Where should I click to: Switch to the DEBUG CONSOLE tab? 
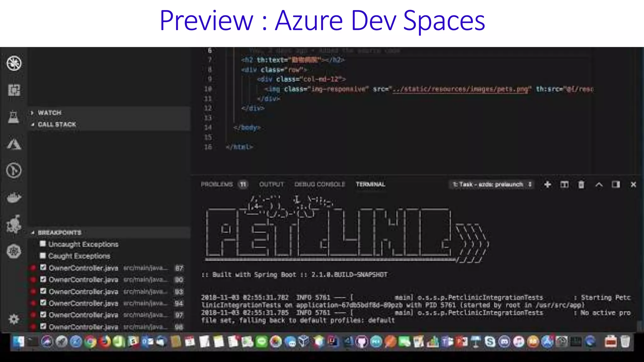coord(319,184)
